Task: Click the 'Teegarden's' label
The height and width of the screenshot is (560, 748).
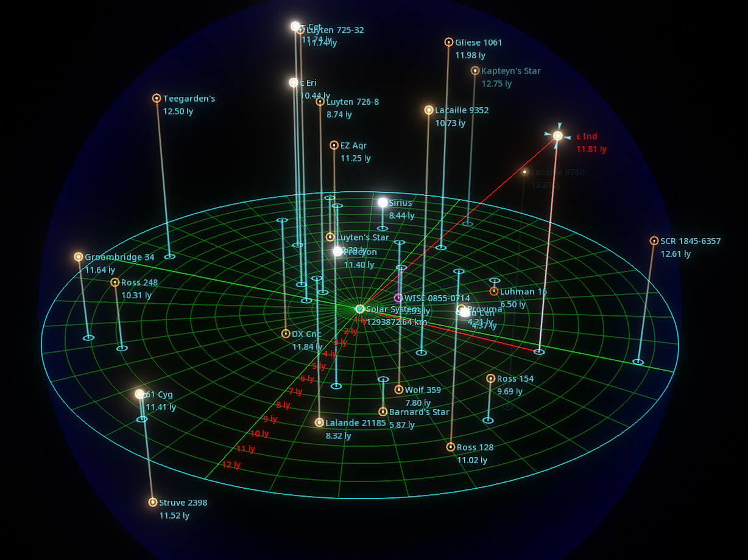Action: (x=189, y=99)
